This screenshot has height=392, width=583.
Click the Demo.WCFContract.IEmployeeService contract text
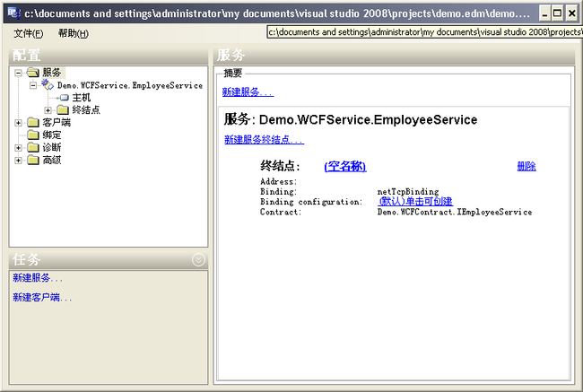[x=455, y=212]
